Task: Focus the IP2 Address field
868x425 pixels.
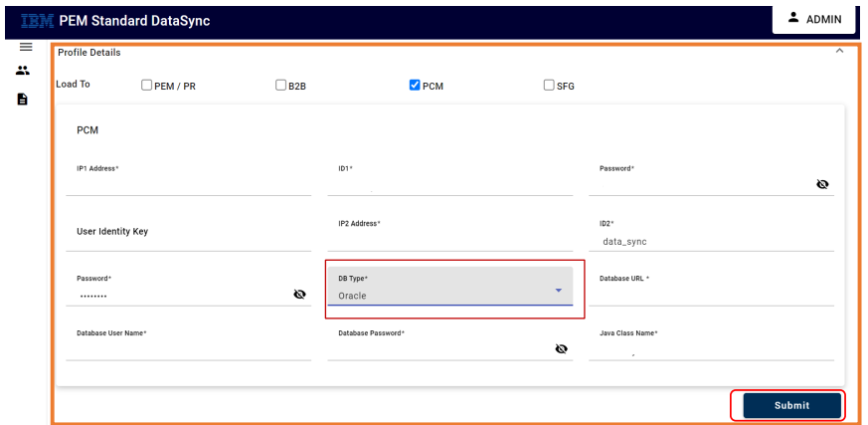Action: pyautogui.click(x=450, y=235)
